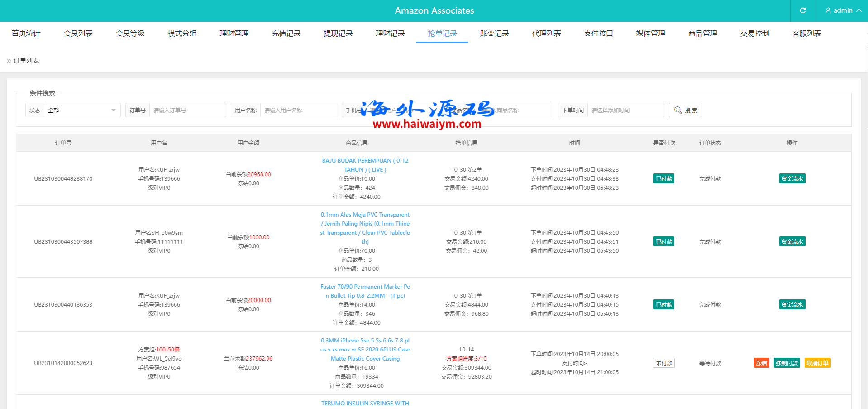Click the search magnifier button
Image resolution: width=868 pixels, height=409 pixels.
[x=685, y=110]
